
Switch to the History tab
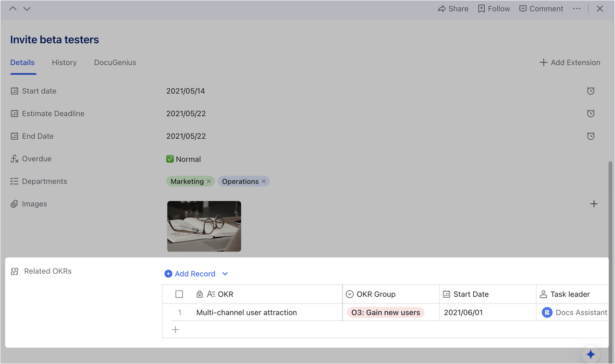click(64, 62)
